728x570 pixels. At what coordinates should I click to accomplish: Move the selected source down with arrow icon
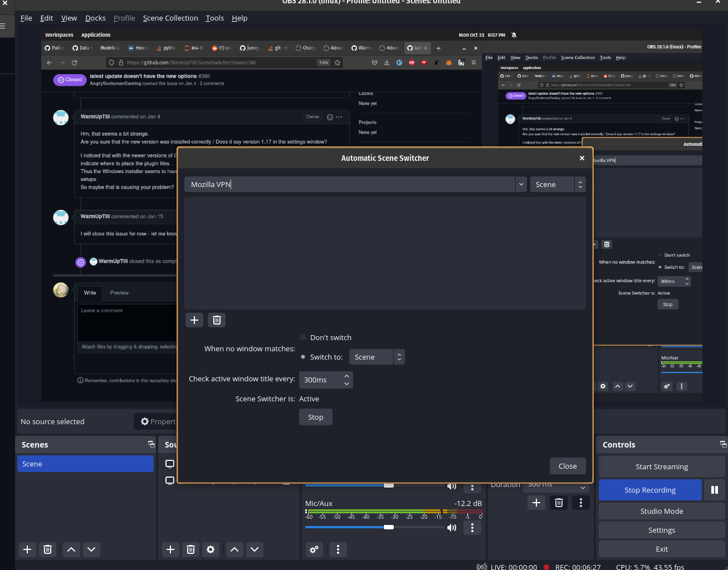coord(255,549)
